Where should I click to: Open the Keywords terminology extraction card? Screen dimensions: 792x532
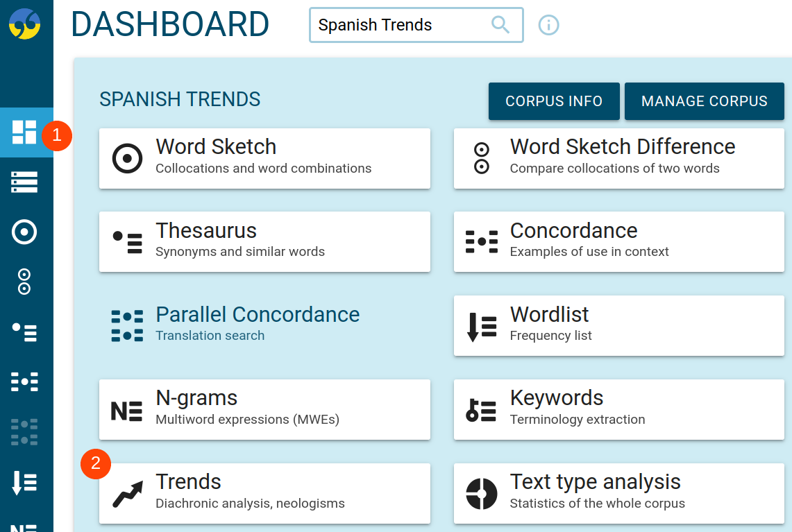pyautogui.click(x=618, y=409)
